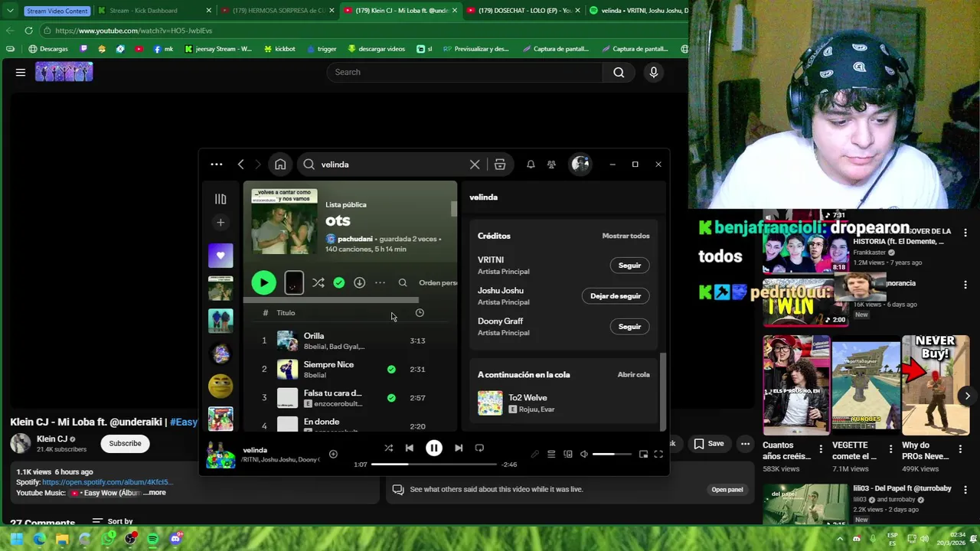
Task: Skip to the next track in Spotify
Action: pyautogui.click(x=458, y=448)
